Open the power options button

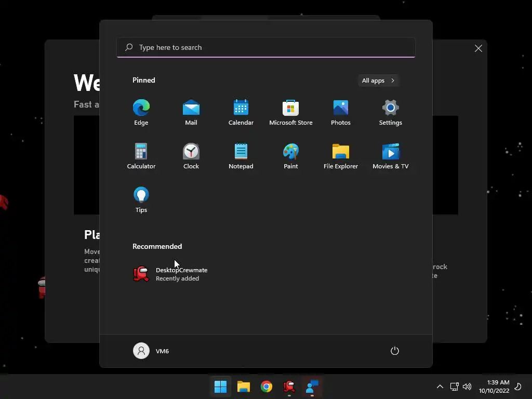pos(395,351)
